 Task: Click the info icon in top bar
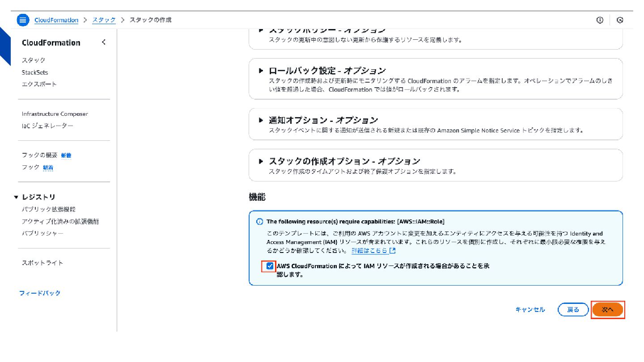click(x=600, y=20)
